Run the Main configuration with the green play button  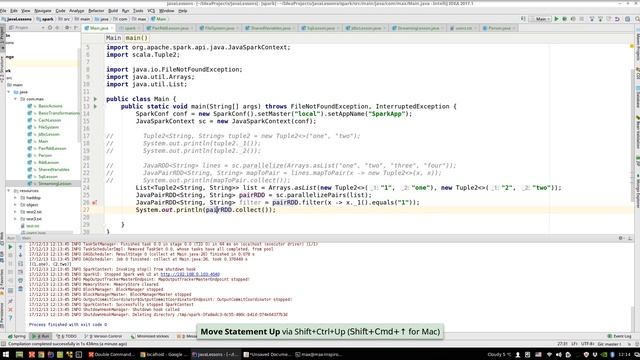(x=556, y=19)
